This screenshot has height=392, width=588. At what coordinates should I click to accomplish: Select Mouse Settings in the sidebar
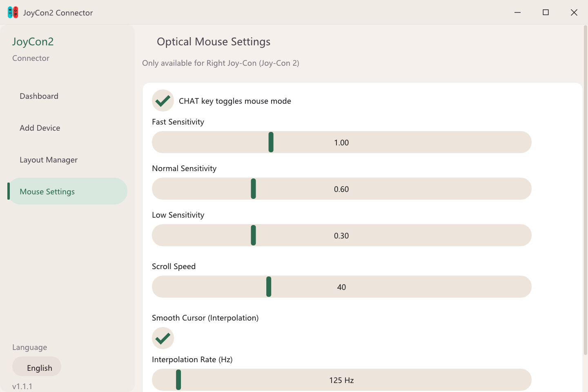47,192
